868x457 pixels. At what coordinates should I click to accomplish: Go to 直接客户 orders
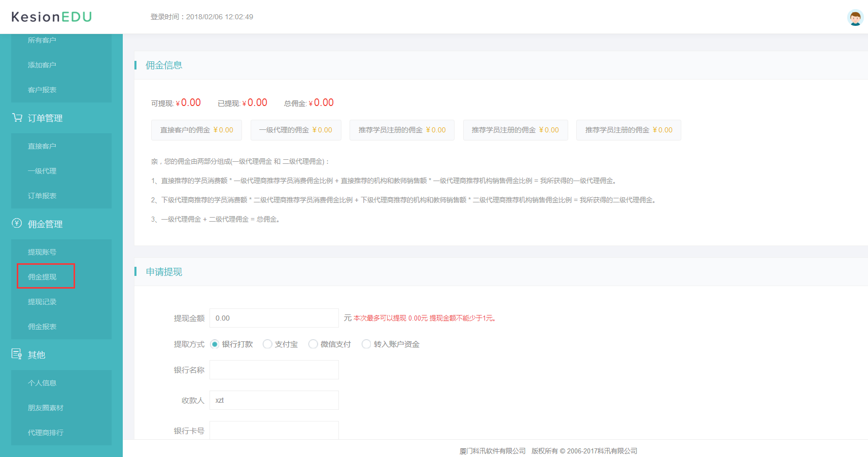pos(42,146)
